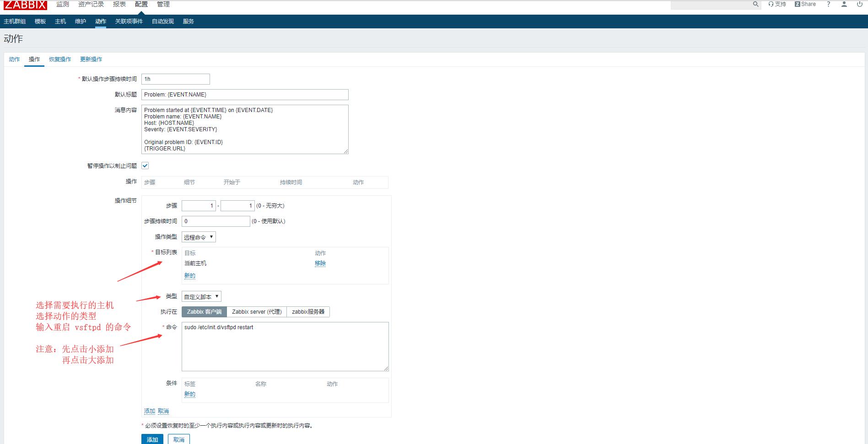Open the 管理 top menu
Viewport: 868px width, 444px height.
click(163, 4)
